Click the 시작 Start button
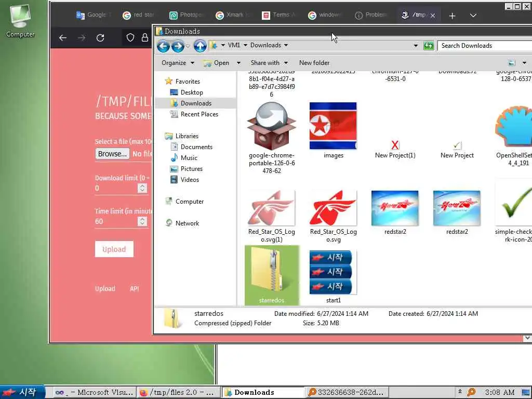Image resolution: width=532 pixels, height=399 pixels. [x=22, y=392]
